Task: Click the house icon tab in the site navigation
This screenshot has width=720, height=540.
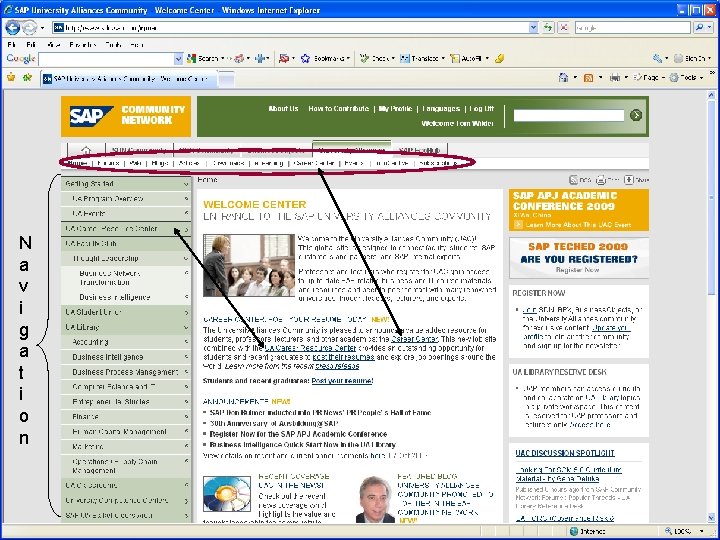Action: (x=86, y=150)
